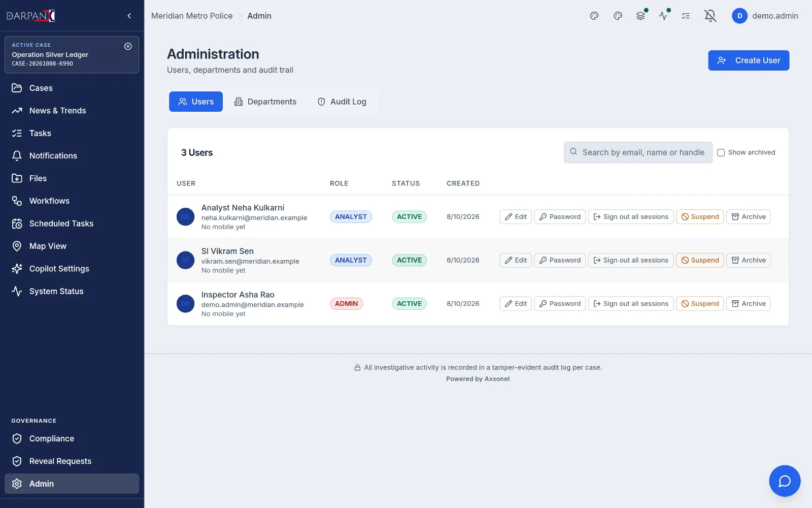Open System Status page
This screenshot has height=508, width=812.
click(72, 292)
